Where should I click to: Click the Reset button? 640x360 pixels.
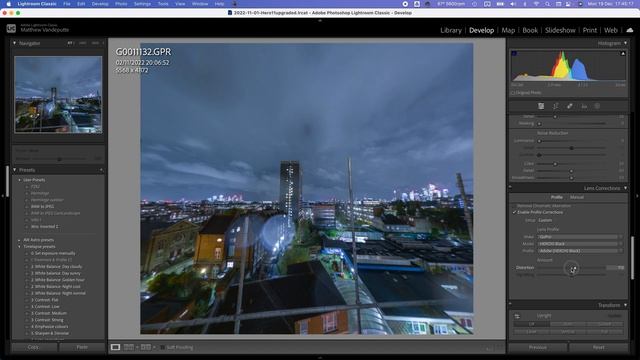pos(598,347)
